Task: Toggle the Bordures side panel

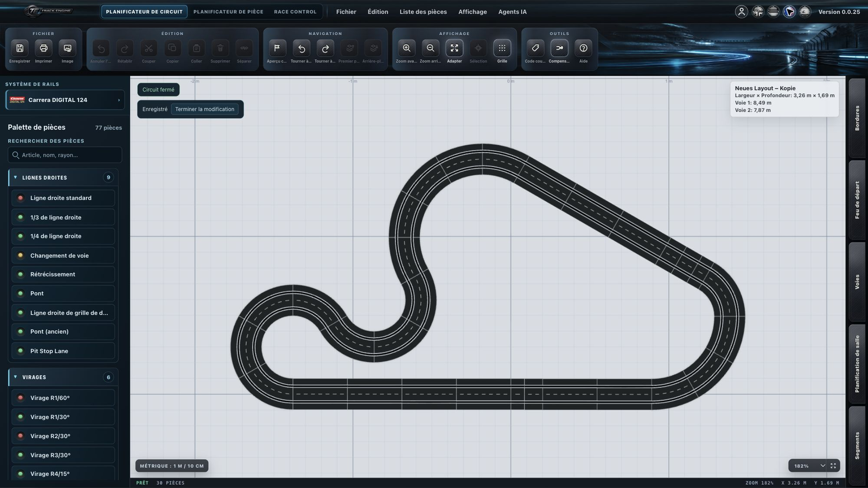Action: (x=857, y=118)
